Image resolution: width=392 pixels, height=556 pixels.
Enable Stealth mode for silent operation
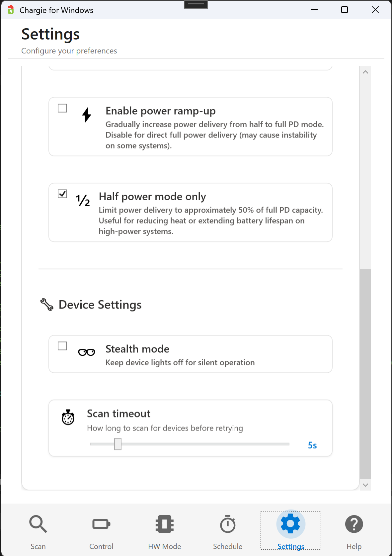[62, 346]
